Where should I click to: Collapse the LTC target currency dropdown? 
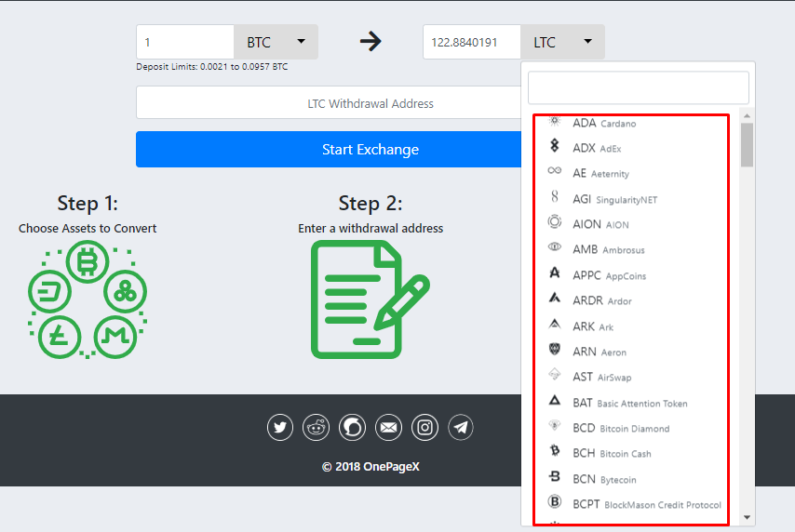pyautogui.click(x=562, y=42)
